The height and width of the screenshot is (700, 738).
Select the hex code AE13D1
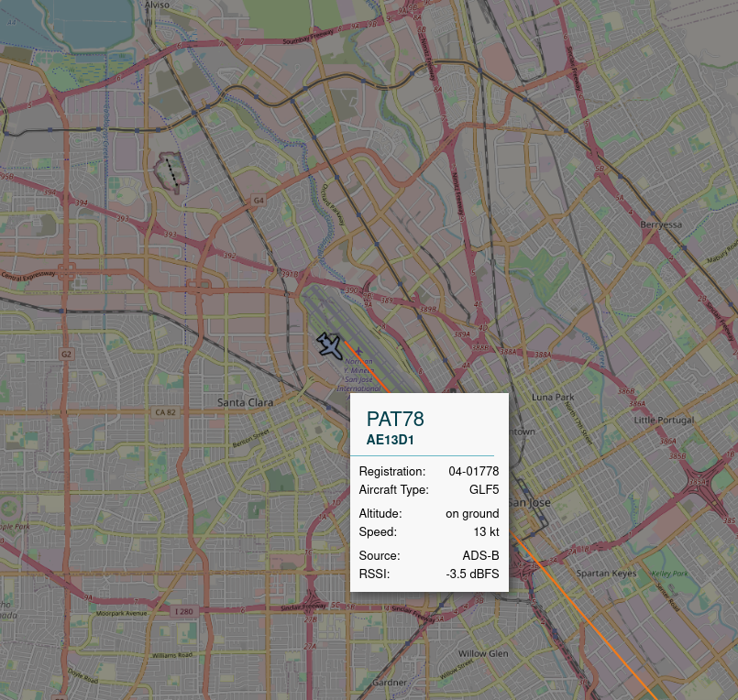(391, 440)
